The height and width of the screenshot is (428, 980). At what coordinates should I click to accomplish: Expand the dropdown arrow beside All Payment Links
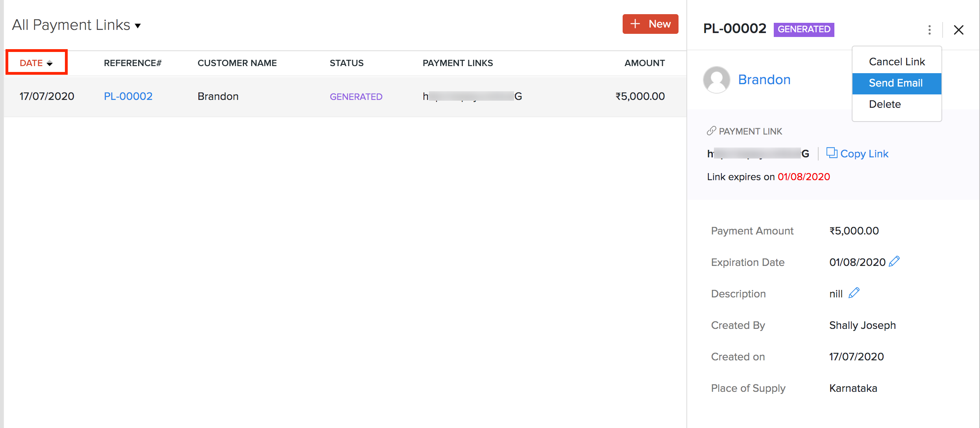pyautogui.click(x=138, y=25)
